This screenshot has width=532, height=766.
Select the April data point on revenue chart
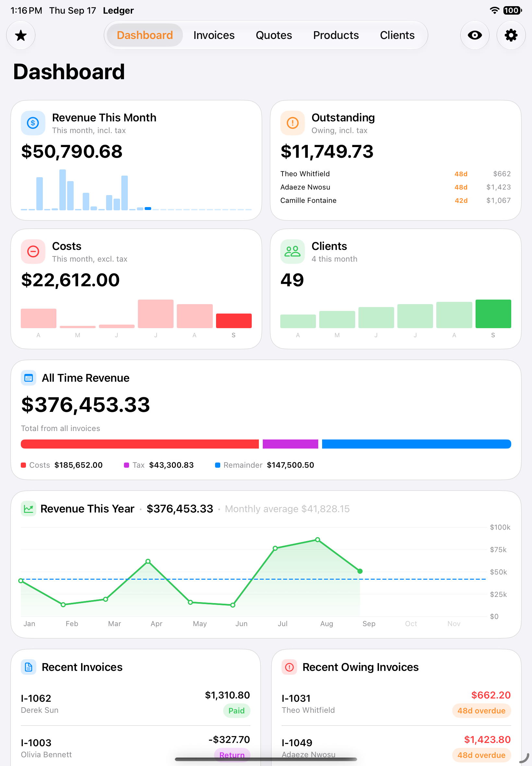148,561
